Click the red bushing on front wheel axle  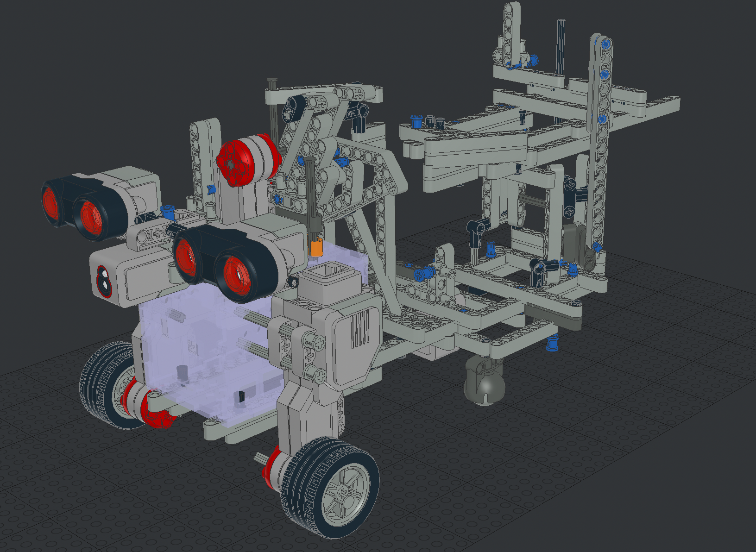pos(269,467)
